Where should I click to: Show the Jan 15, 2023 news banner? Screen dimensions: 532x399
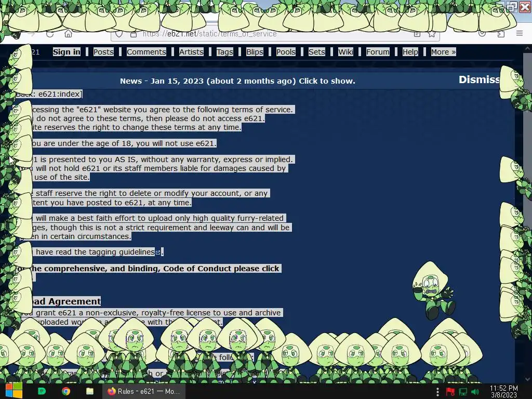click(x=237, y=81)
